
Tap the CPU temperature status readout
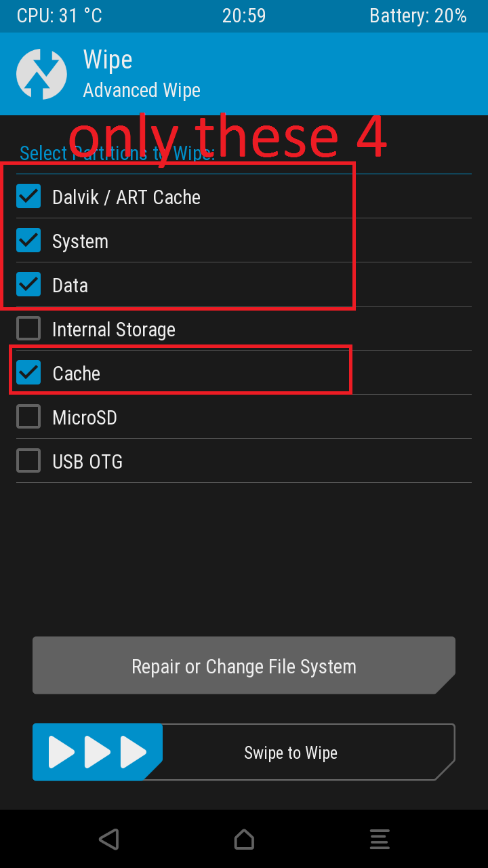(x=60, y=16)
